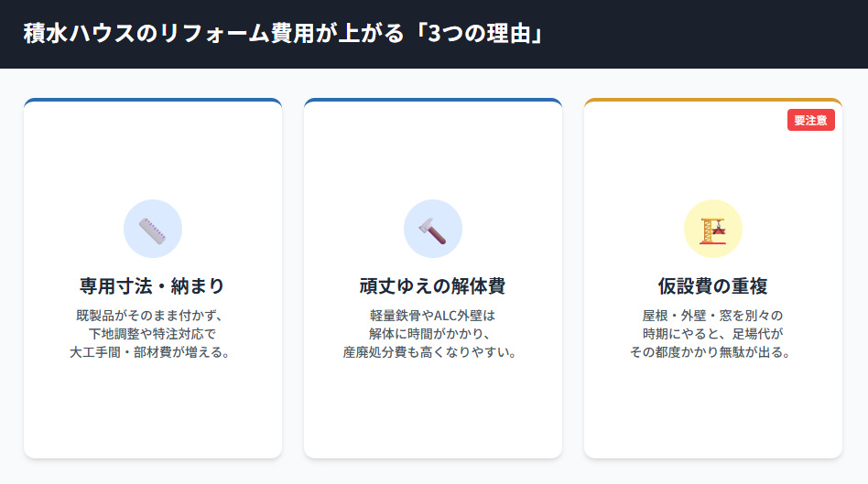
Task: Click the line 解体に時間がかかり、
Action: (432, 334)
